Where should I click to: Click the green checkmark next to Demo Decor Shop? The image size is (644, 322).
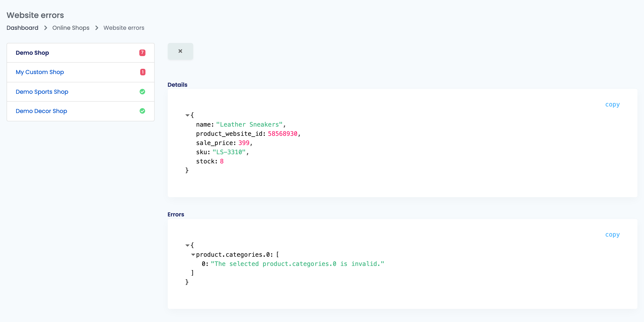click(142, 111)
